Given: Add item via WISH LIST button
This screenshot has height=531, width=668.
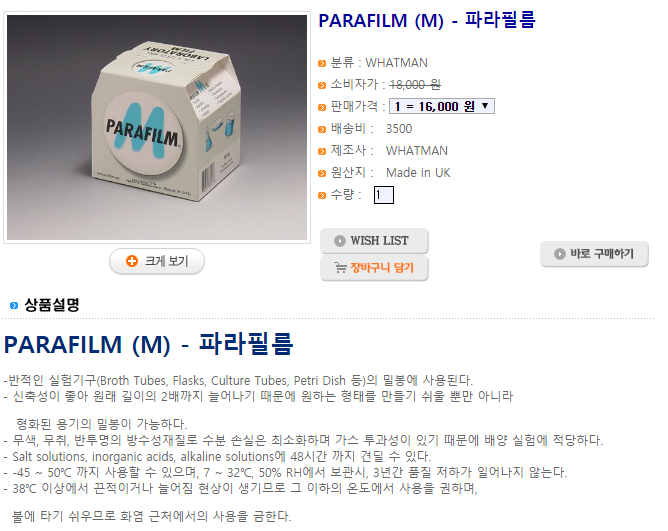Looking at the screenshot, I should (x=374, y=241).
